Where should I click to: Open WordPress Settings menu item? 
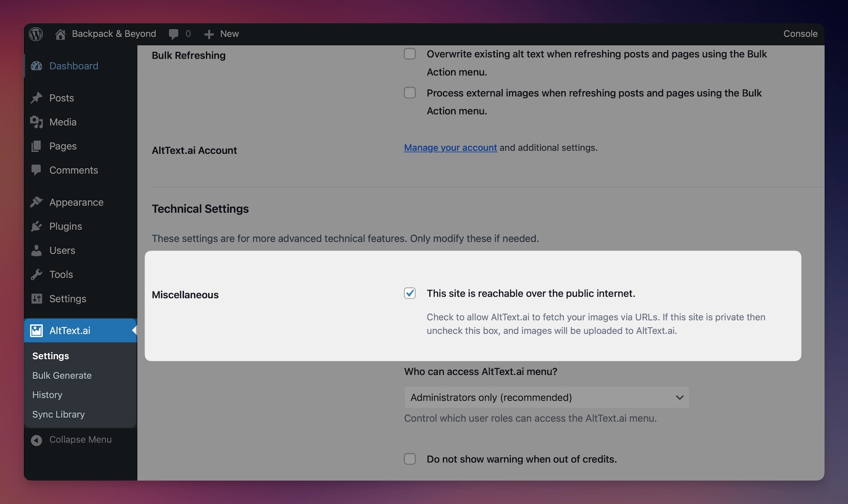click(x=80, y=299)
